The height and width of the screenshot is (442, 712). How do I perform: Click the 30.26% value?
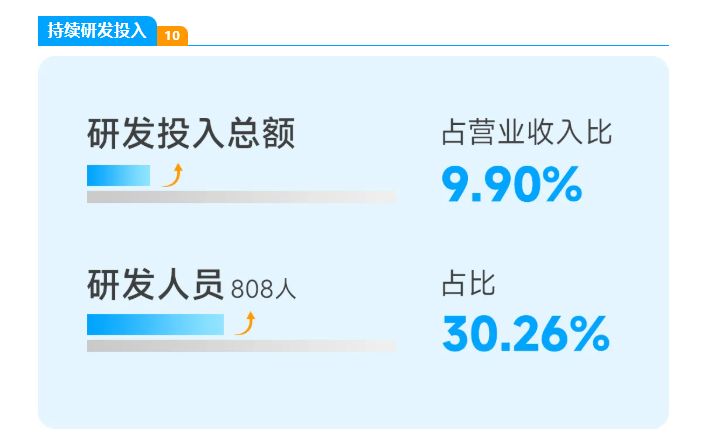pos(525,334)
